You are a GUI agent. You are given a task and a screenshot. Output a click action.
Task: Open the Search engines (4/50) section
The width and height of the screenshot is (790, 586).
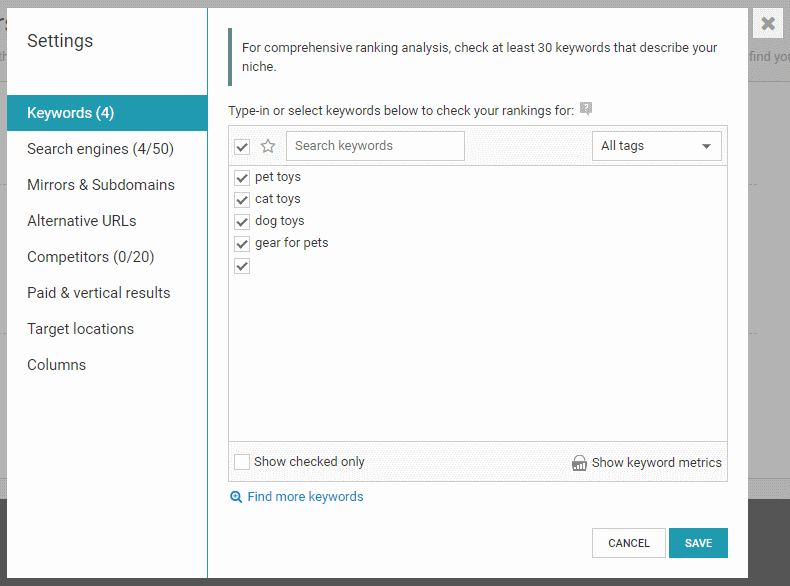100,149
